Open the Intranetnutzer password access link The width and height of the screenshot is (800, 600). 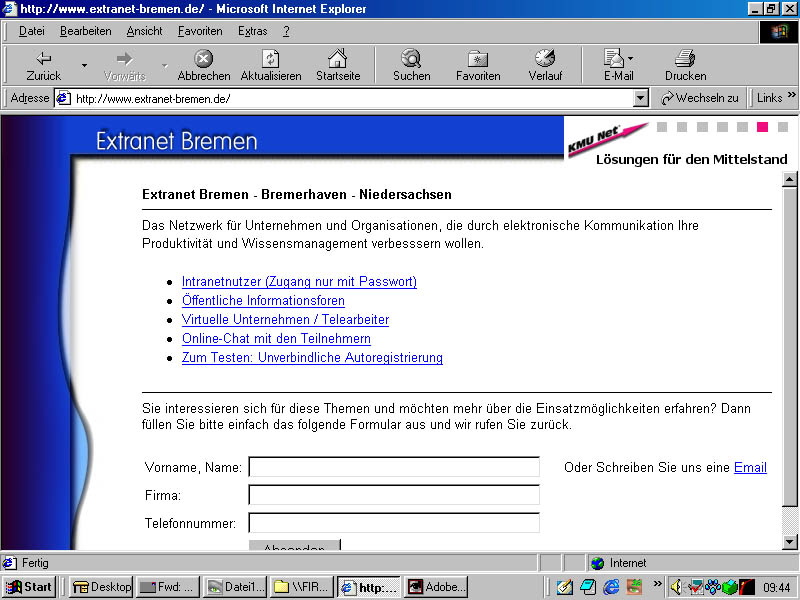(x=299, y=282)
